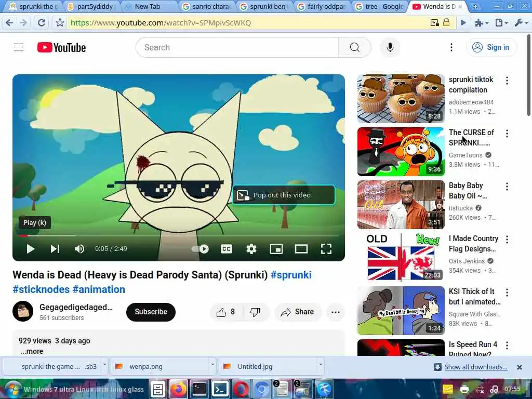Click the search magnifier button

point(354,47)
